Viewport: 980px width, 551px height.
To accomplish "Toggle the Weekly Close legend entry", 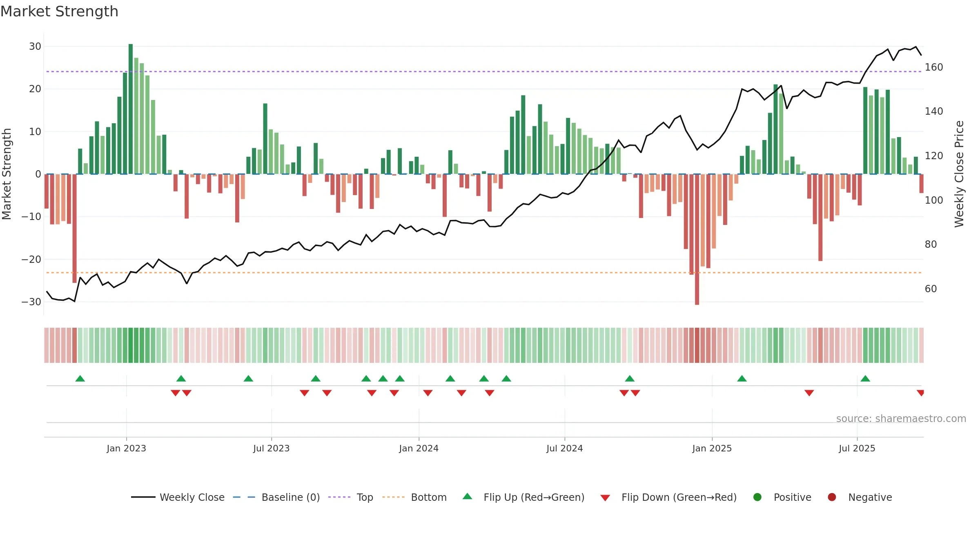I will coord(178,497).
